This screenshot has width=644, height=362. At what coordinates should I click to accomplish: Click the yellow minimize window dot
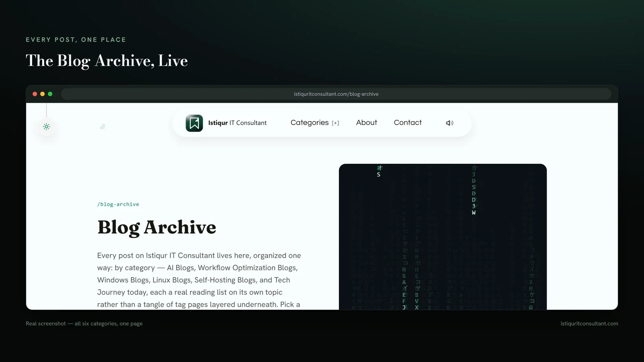[43, 94]
